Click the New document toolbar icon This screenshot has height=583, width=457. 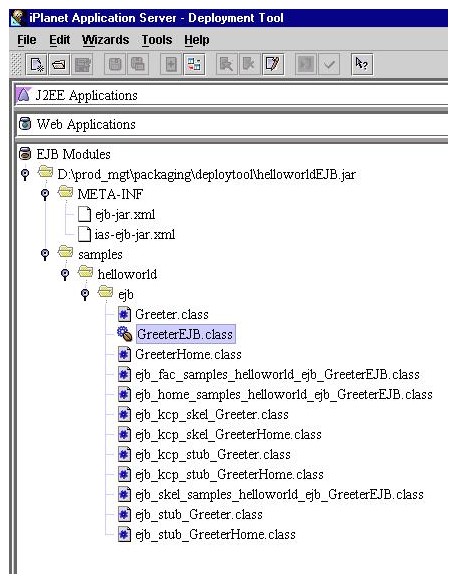(36, 65)
